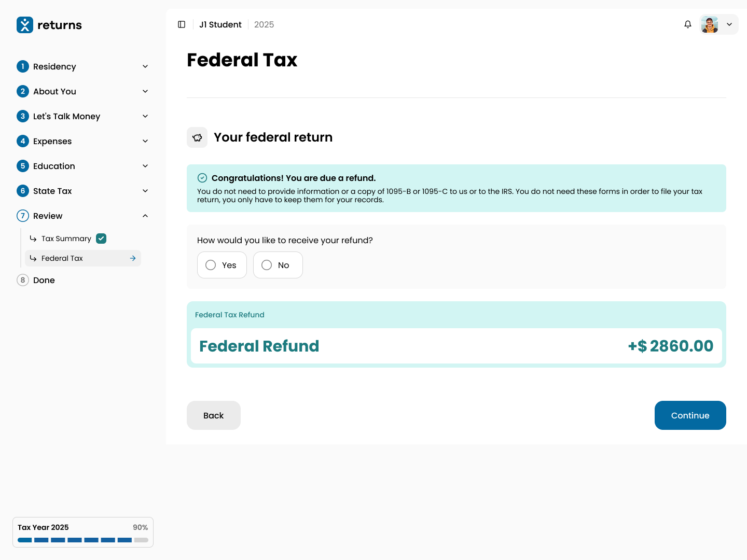Go to Let's Talk Money step

click(x=66, y=116)
